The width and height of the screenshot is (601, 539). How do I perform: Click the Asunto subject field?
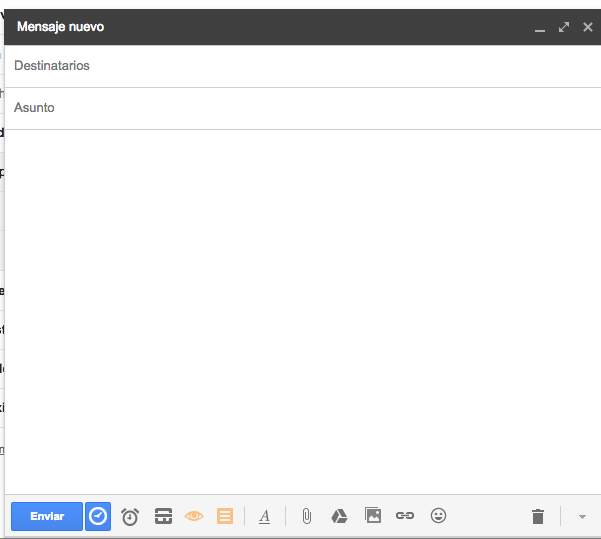click(x=303, y=108)
